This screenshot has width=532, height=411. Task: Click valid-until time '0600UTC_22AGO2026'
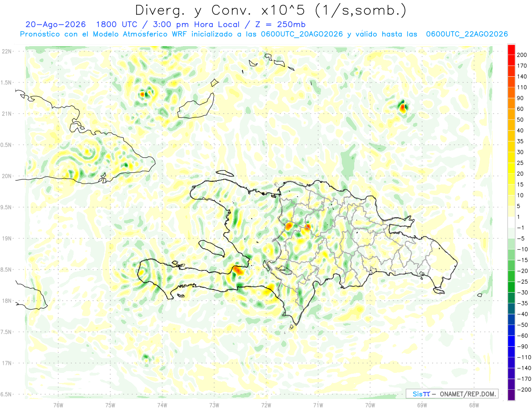(467, 34)
